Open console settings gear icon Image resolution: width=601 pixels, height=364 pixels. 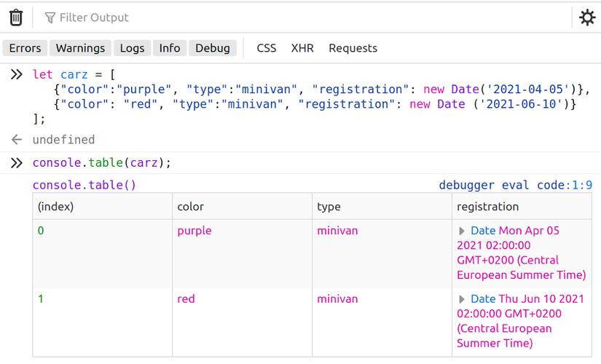(587, 17)
